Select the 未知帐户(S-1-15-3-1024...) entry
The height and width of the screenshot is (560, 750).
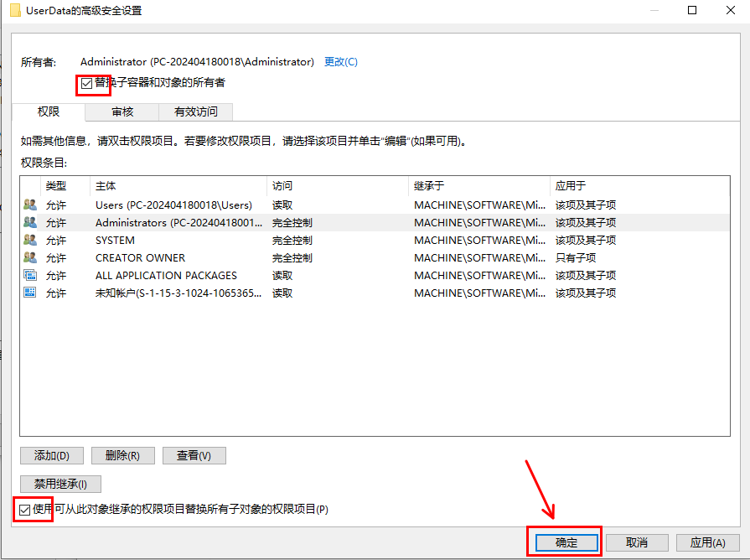point(375,293)
